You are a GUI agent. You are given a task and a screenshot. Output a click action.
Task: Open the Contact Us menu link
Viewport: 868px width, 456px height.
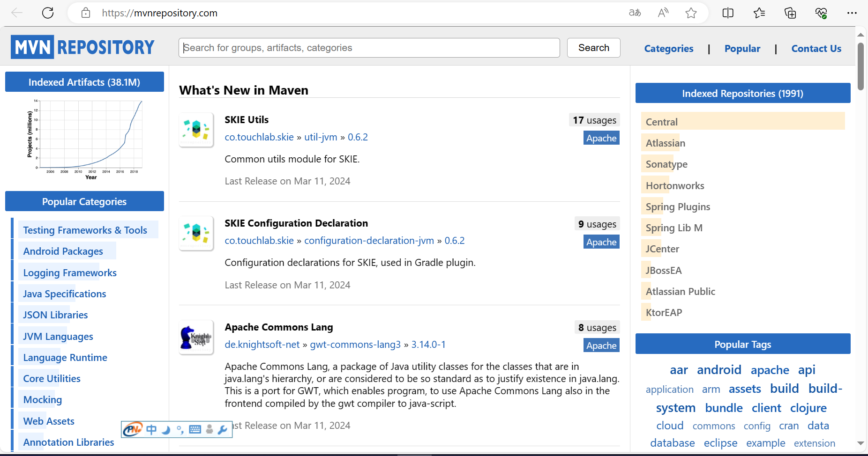pos(816,49)
